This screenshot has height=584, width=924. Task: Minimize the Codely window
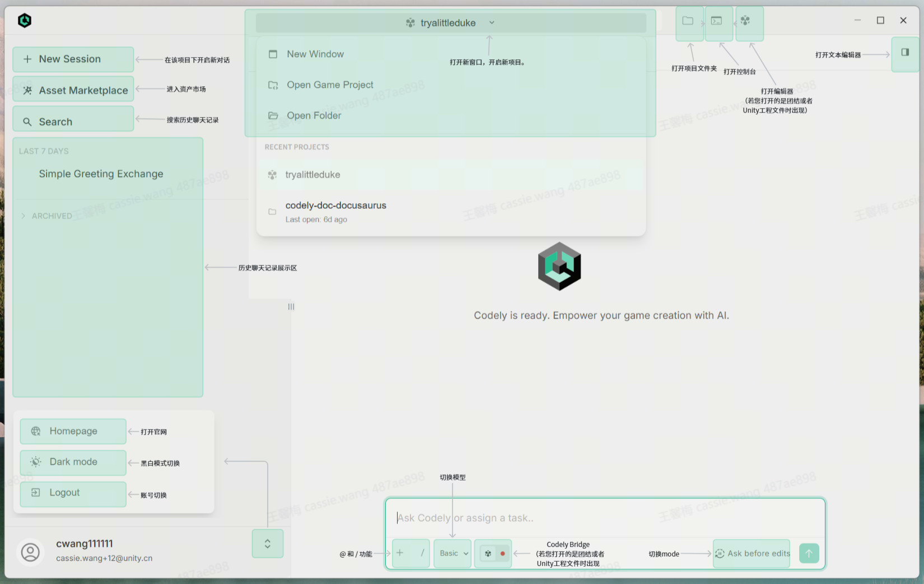click(857, 20)
